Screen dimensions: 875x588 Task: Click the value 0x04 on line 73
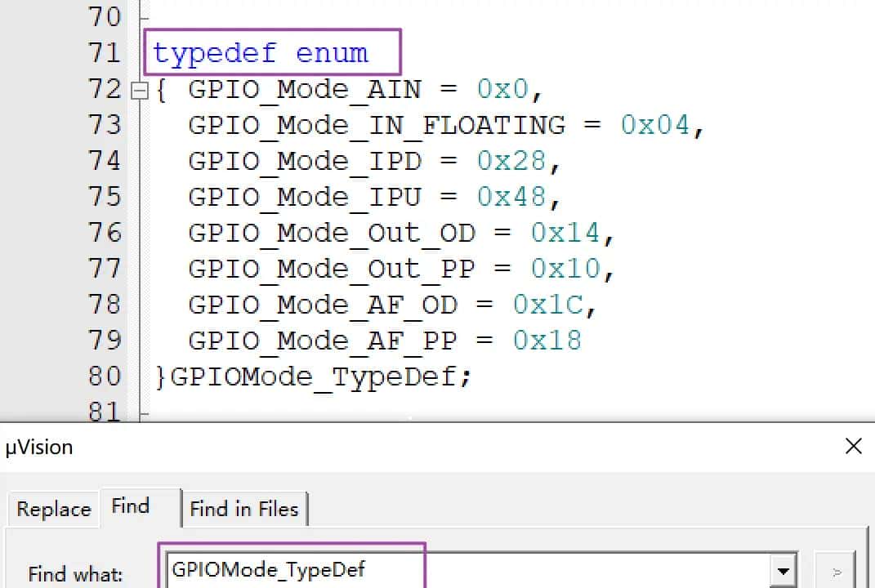(656, 124)
